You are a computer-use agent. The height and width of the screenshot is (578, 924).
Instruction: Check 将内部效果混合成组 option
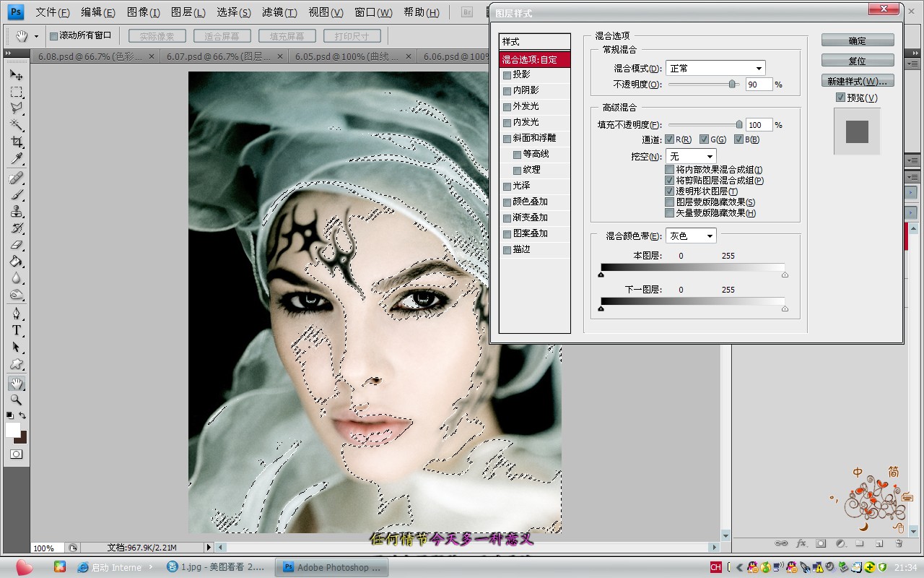670,170
